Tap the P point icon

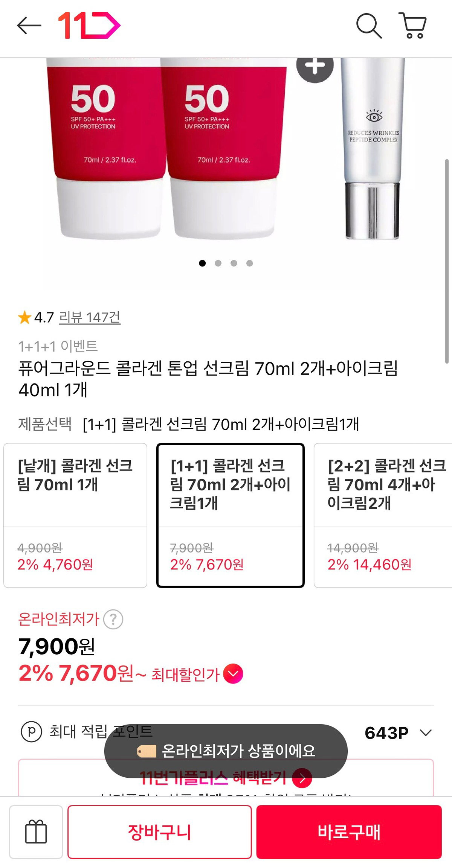[x=32, y=731]
